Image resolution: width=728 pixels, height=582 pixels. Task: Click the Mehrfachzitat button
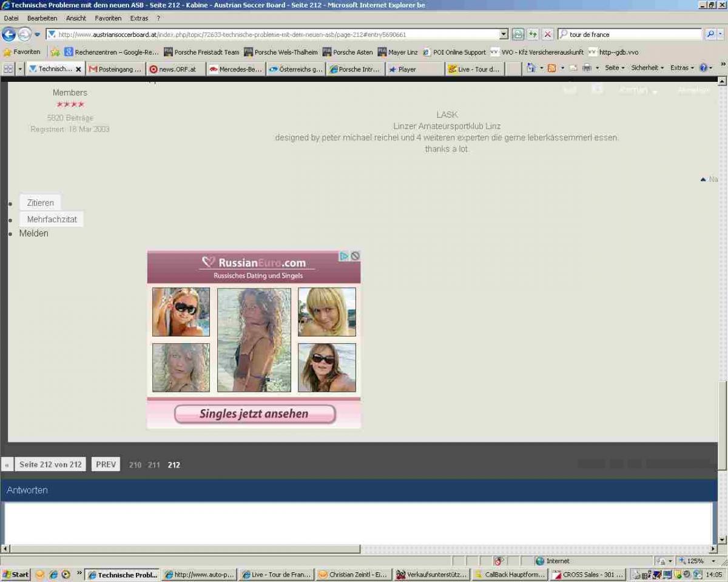52,219
